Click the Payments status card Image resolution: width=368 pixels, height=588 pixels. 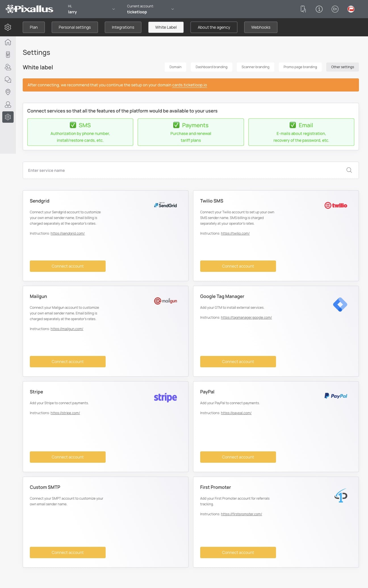pos(191,132)
